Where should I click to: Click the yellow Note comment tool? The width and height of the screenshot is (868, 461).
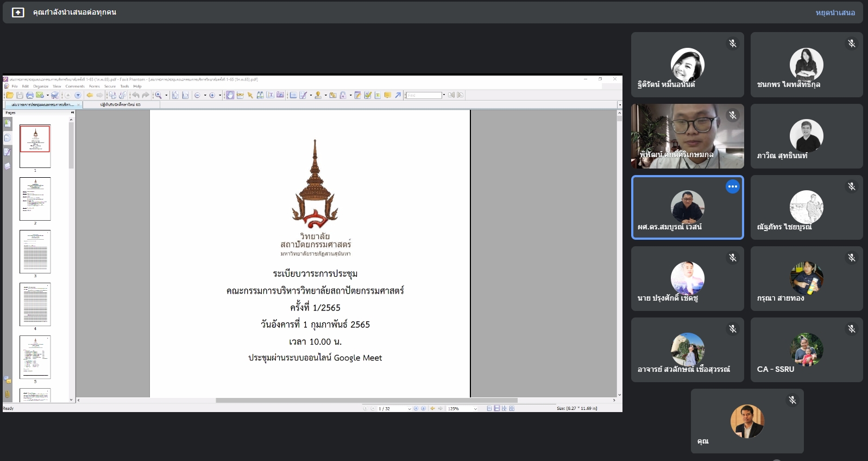[387, 95]
